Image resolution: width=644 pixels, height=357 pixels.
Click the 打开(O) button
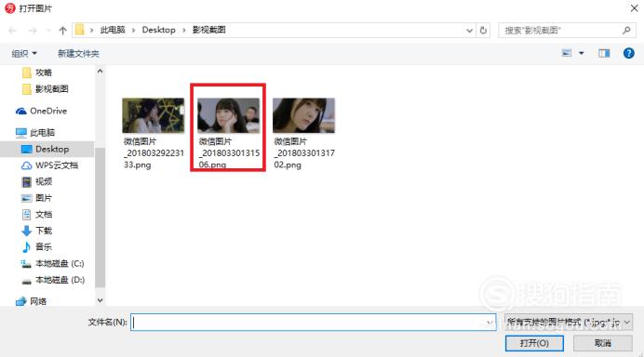tap(534, 343)
